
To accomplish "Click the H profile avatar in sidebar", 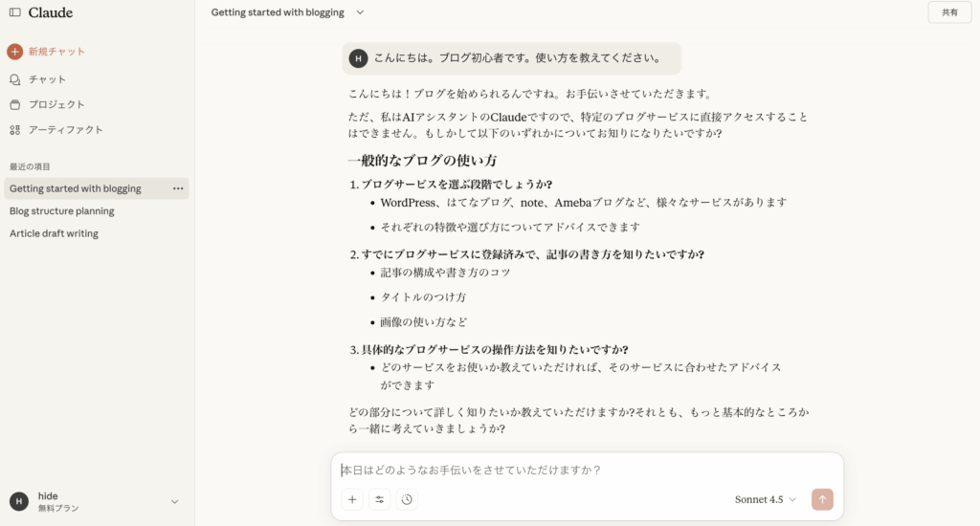I will pos(19,501).
